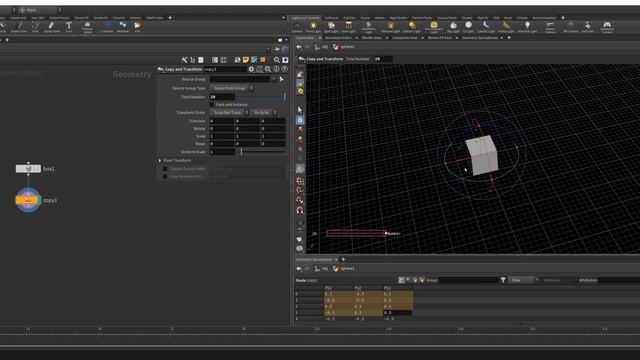Open Source Group Type dropdown
Viewport: 640px width, 360px height.
click(231, 88)
